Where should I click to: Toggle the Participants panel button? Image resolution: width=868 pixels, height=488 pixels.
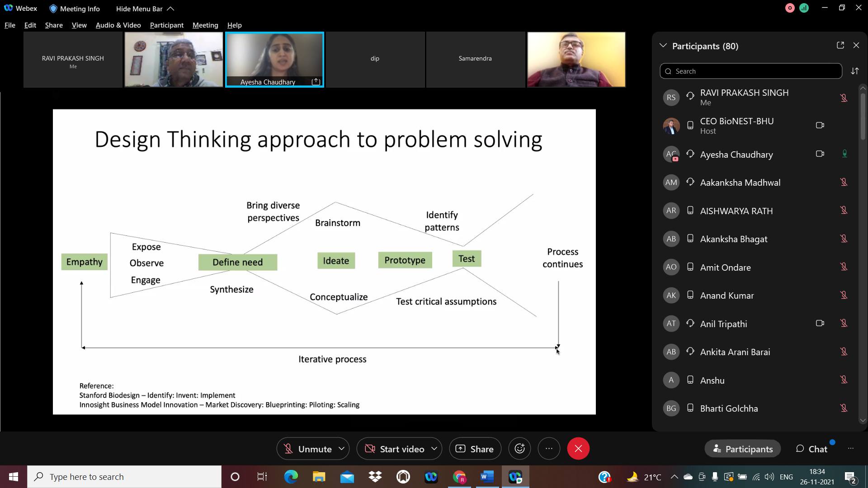pyautogui.click(x=742, y=449)
